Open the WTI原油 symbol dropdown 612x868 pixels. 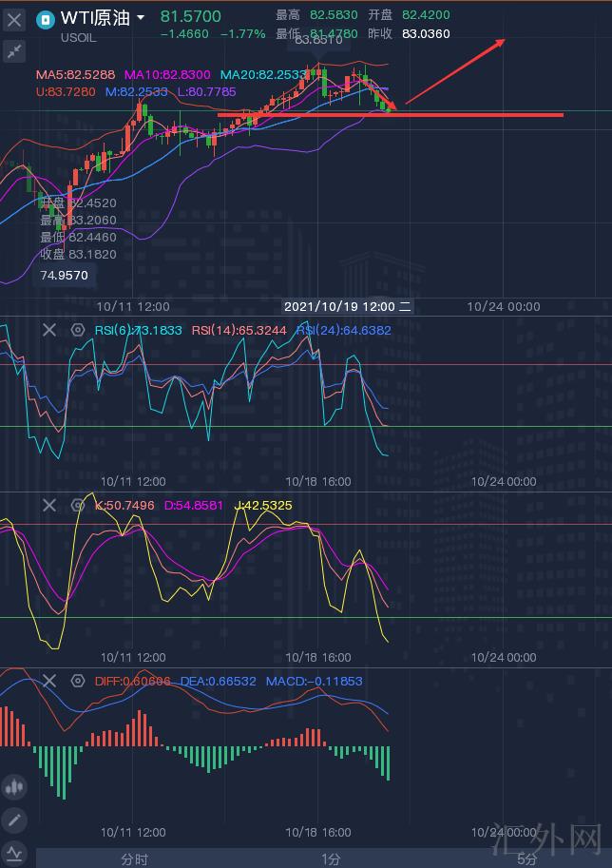click(141, 18)
